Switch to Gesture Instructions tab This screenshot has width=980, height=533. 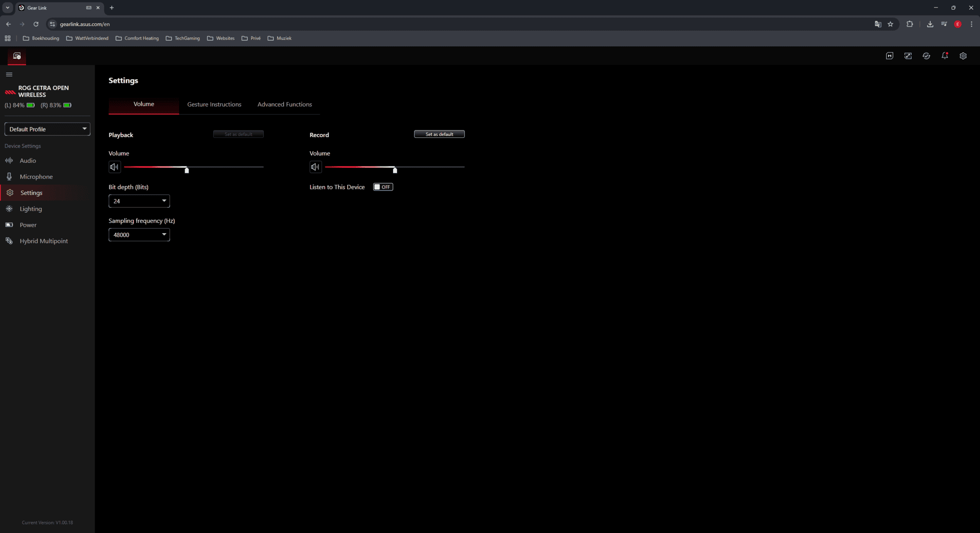(214, 104)
